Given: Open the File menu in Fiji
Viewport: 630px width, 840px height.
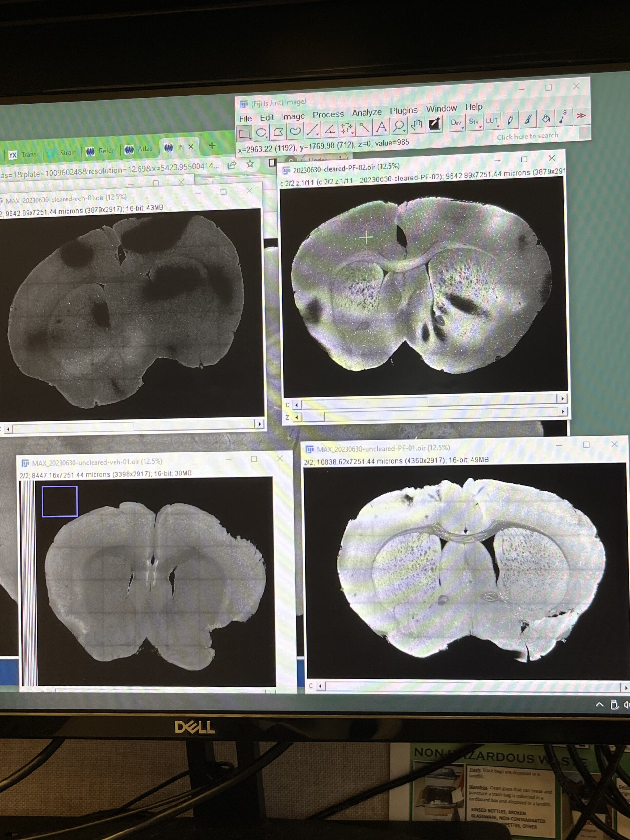Looking at the screenshot, I should click(245, 118).
